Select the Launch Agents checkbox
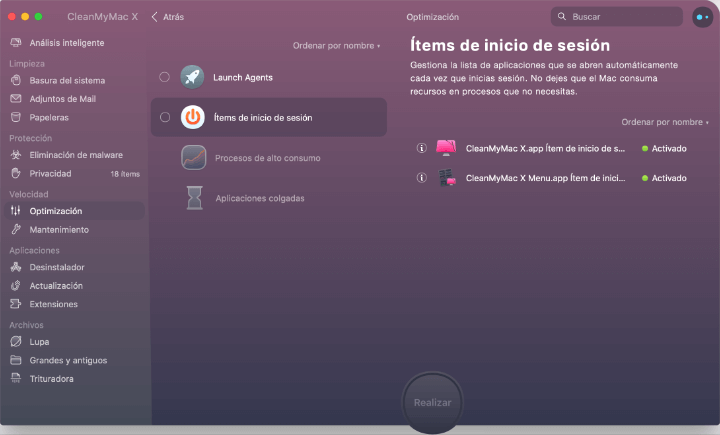The height and width of the screenshot is (435, 720). pyautogui.click(x=164, y=77)
